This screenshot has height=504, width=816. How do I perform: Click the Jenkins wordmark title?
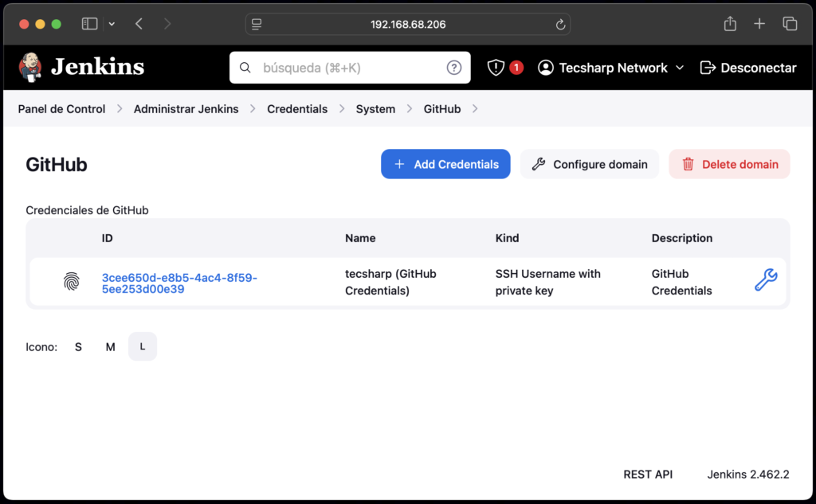[x=98, y=67]
